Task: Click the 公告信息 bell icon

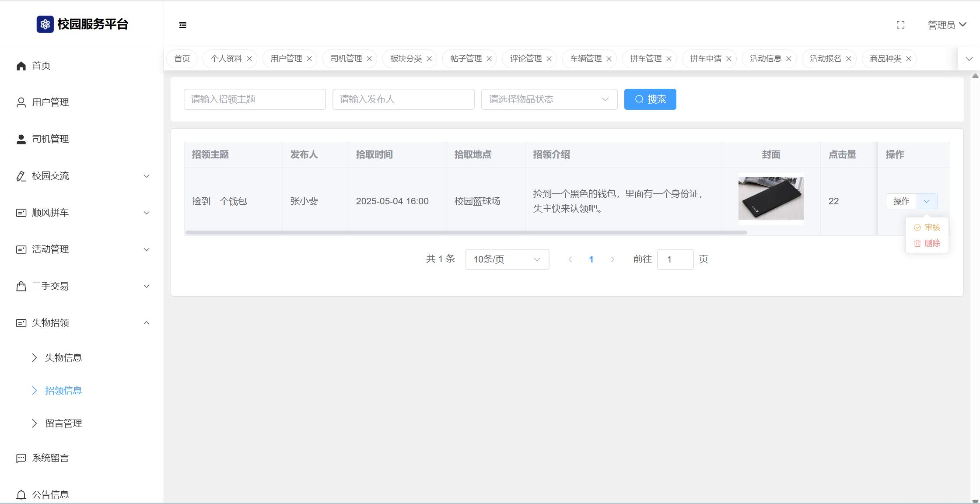Action: [21, 495]
